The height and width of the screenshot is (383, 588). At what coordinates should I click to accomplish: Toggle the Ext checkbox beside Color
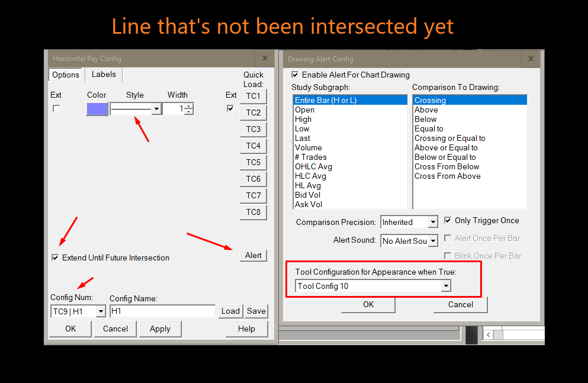click(56, 108)
